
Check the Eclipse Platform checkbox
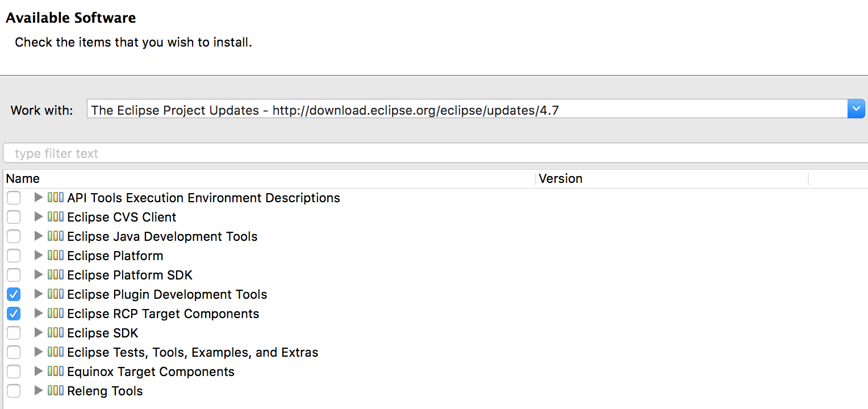coord(14,256)
